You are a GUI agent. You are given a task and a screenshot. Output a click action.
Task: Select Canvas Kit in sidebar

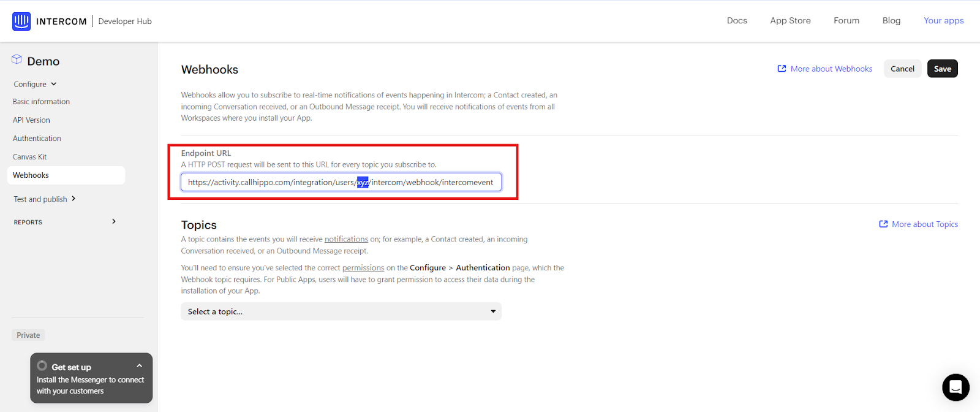[29, 157]
